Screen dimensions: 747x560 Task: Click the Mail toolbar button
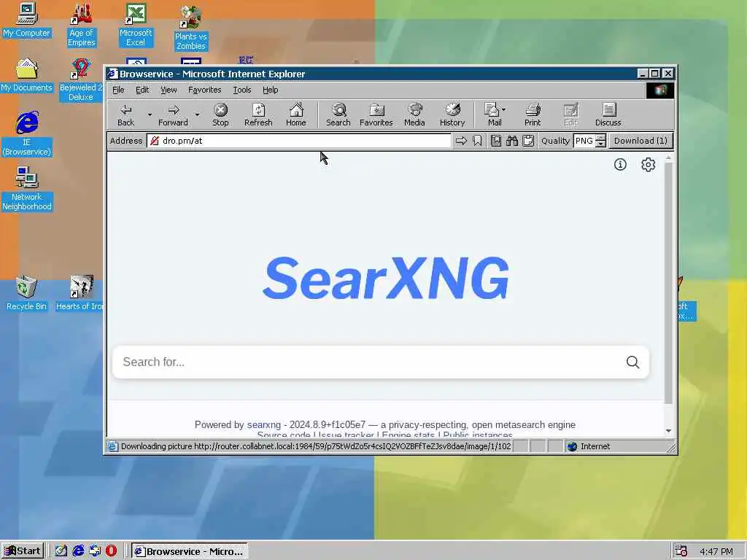coord(494,115)
